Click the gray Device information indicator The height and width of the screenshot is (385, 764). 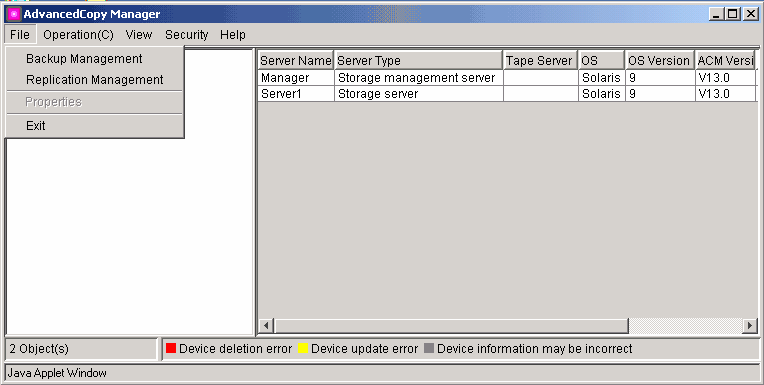click(x=429, y=348)
